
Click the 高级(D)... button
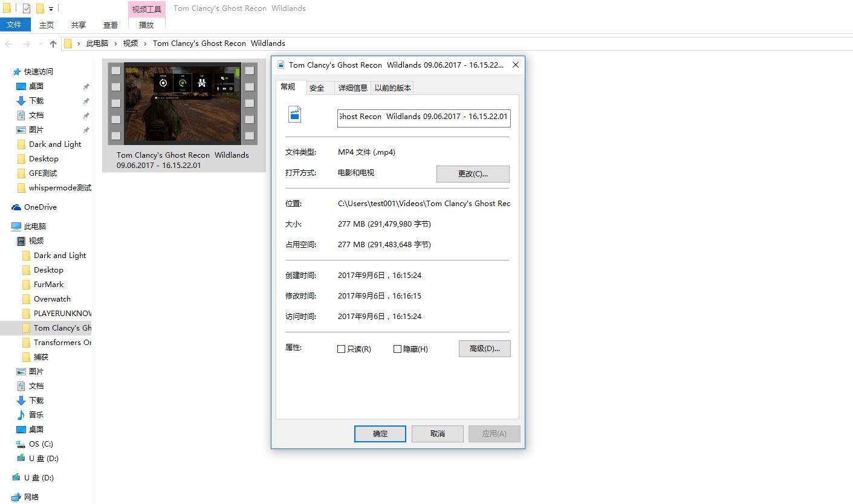(485, 349)
